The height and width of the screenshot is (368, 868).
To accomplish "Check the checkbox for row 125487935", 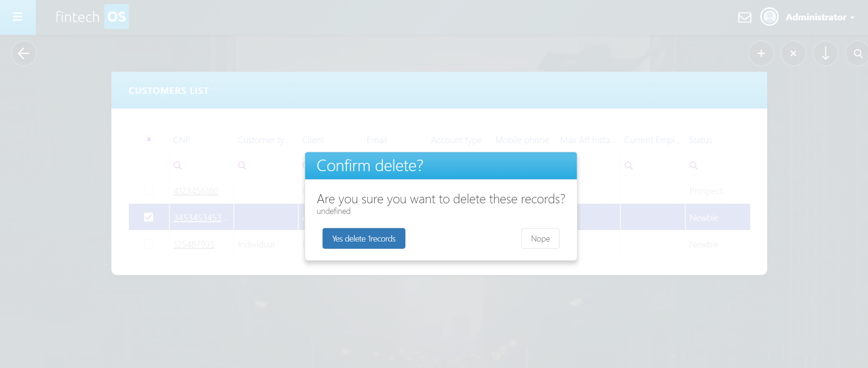I will coord(148,244).
